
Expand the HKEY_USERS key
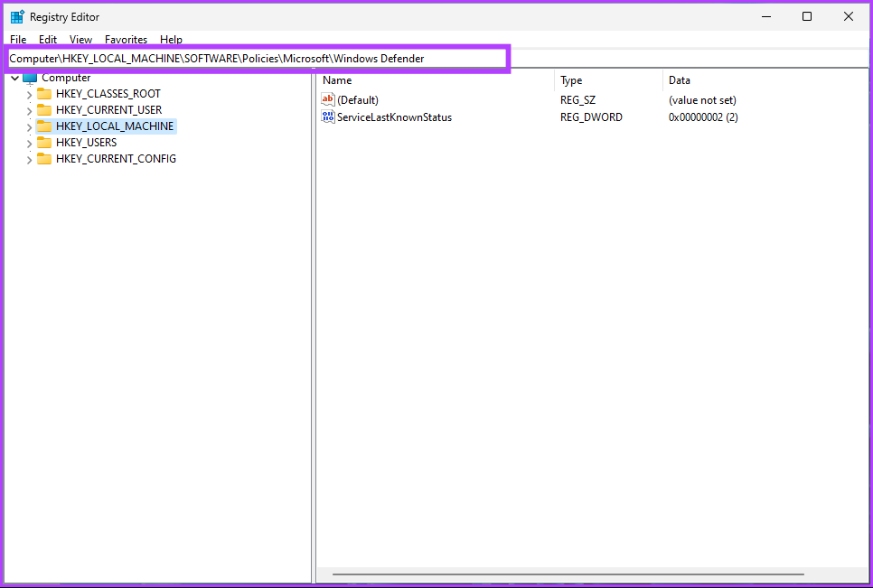click(x=29, y=144)
